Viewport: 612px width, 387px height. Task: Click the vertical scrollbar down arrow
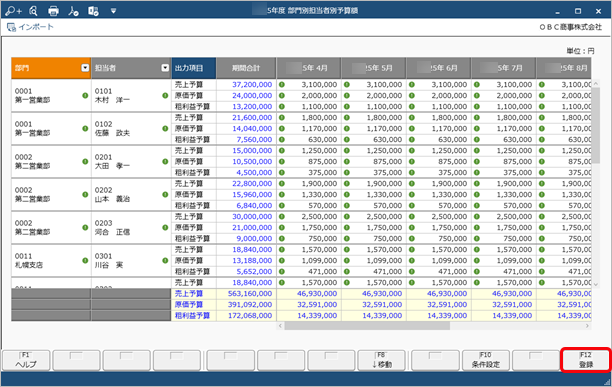596,285
